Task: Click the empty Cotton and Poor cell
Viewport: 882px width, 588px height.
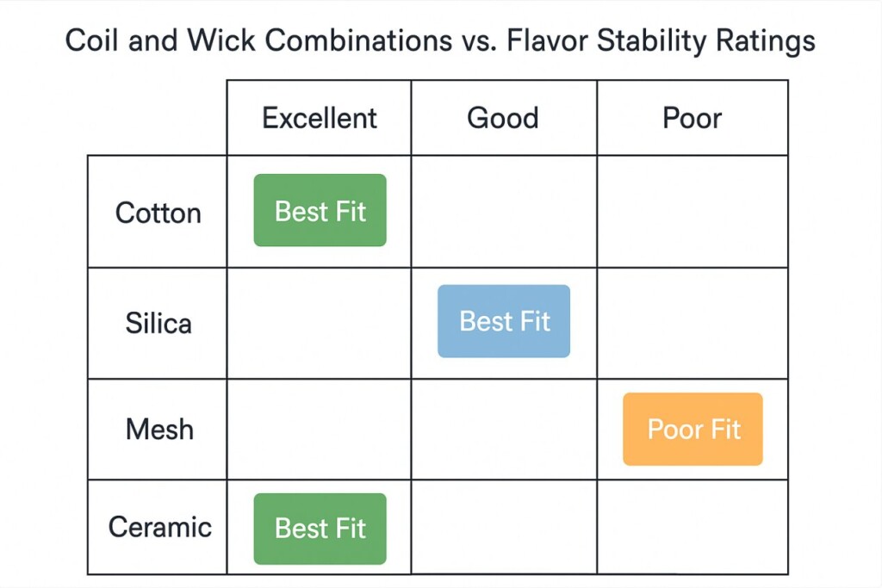Action: 693,212
